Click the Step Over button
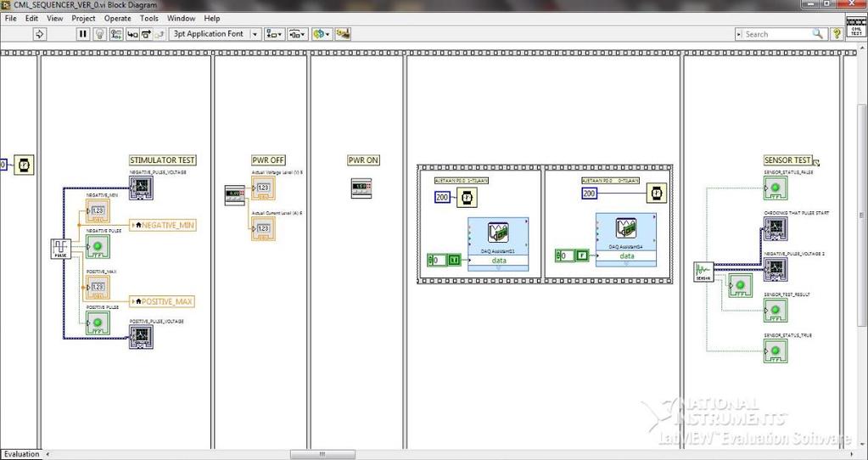 point(146,34)
